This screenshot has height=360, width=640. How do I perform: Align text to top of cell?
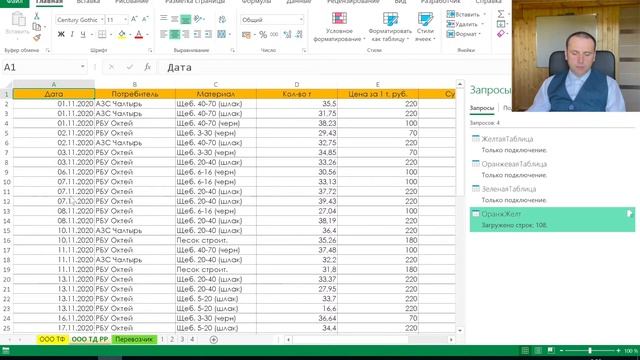(x=164, y=19)
